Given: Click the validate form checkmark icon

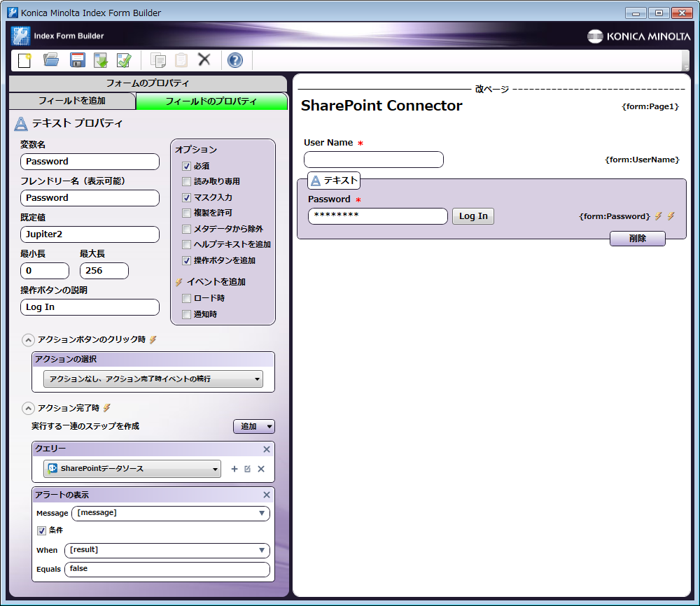Looking at the screenshot, I should [x=124, y=59].
